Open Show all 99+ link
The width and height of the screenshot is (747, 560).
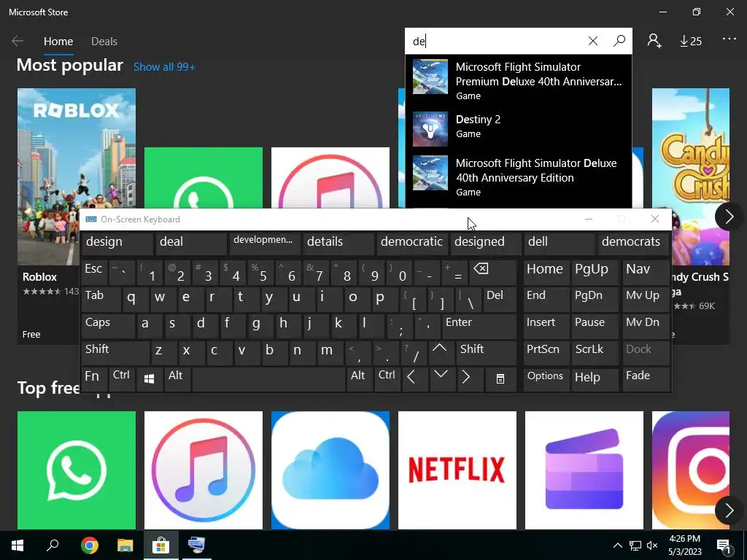[164, 67]
